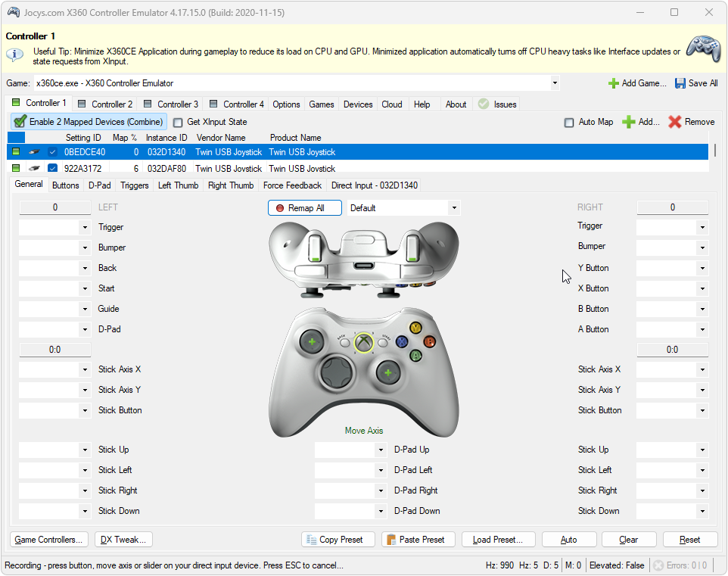The height and width of the screenshot is (576, 728).
Task: Toggle Enable 2 Mapped Devices (Combine)
Action: (89, 122)
